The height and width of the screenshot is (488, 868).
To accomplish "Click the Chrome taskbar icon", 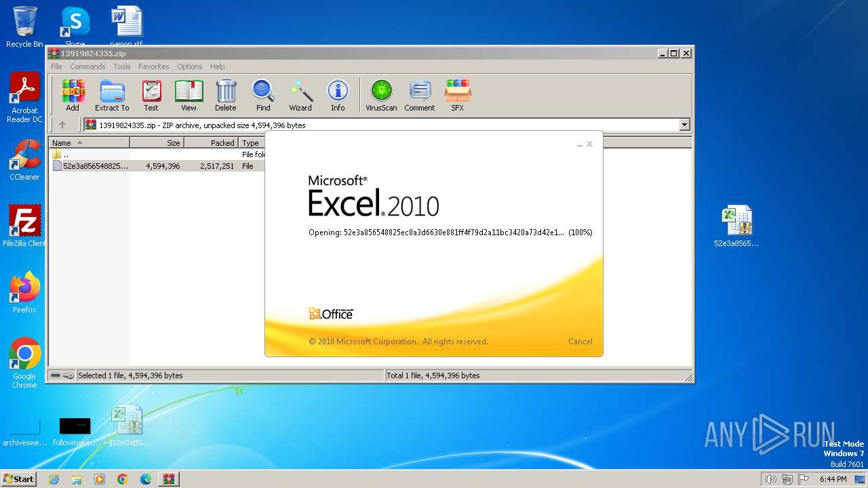I will [x=123, y=479].
